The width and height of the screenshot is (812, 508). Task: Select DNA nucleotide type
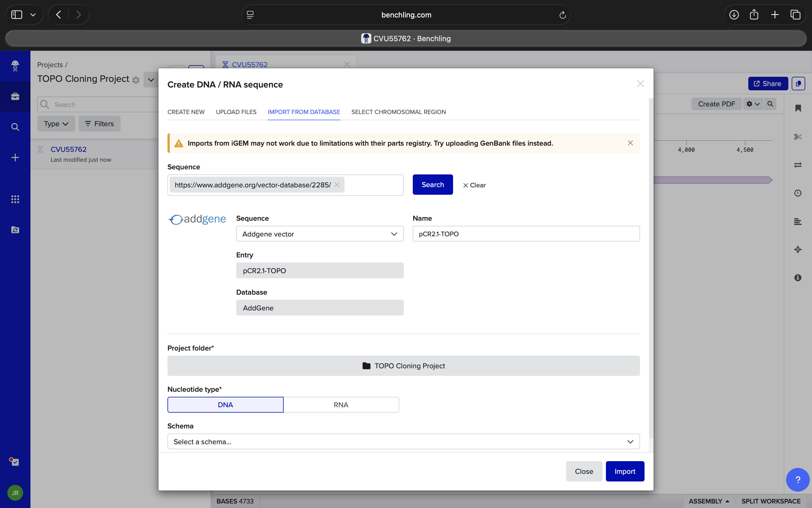click(226, 405)
